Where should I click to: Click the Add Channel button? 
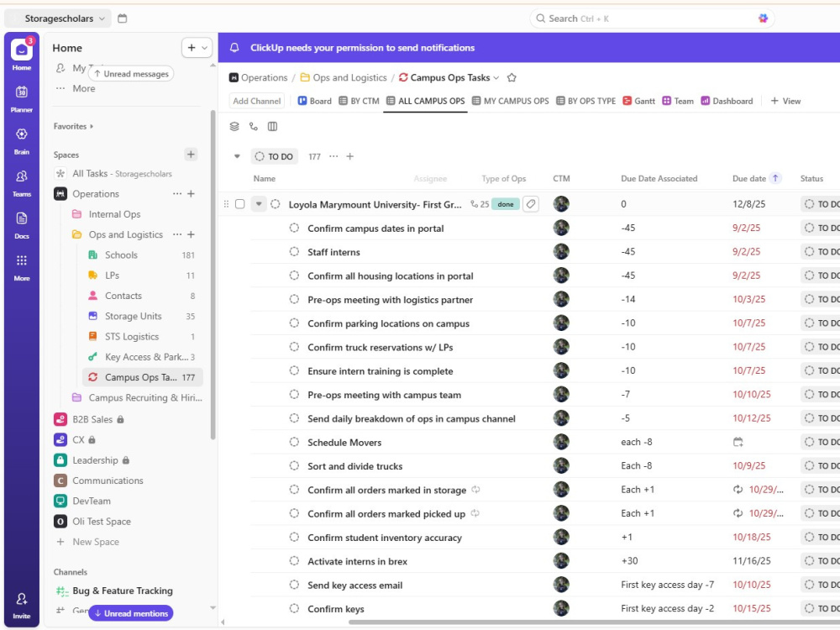256,101
